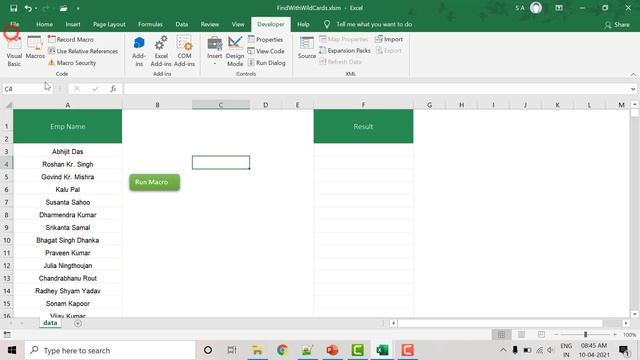This screenshot has width=640, height=360.
Task: Open the Visual Basic editor
Action: [14, 51]
